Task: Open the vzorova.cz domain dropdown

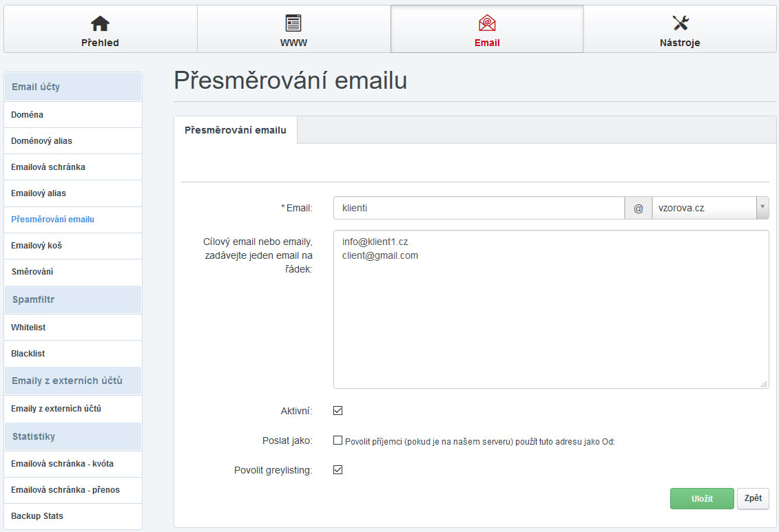Action: click(x=710, y=208)
